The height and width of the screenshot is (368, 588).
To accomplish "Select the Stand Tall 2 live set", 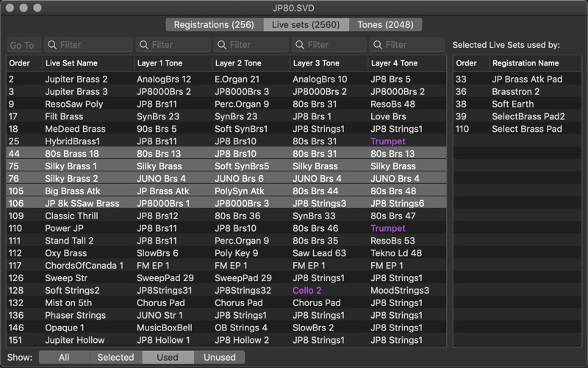I will coord(226,241).
